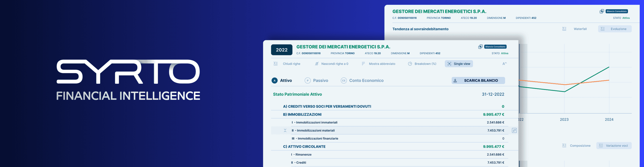Click the Composizione list icon in back window
This screenshot has width=644, height=167.
coord(564,146)
